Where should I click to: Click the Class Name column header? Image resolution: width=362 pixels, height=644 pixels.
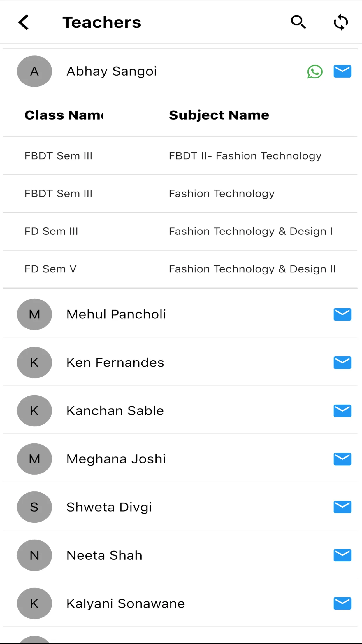[64, 115]
